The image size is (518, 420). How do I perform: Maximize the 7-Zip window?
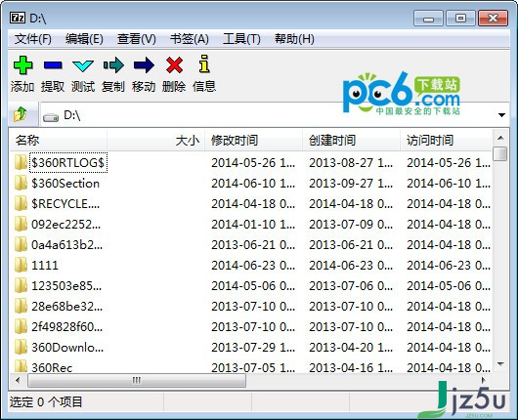coord(461,18)
